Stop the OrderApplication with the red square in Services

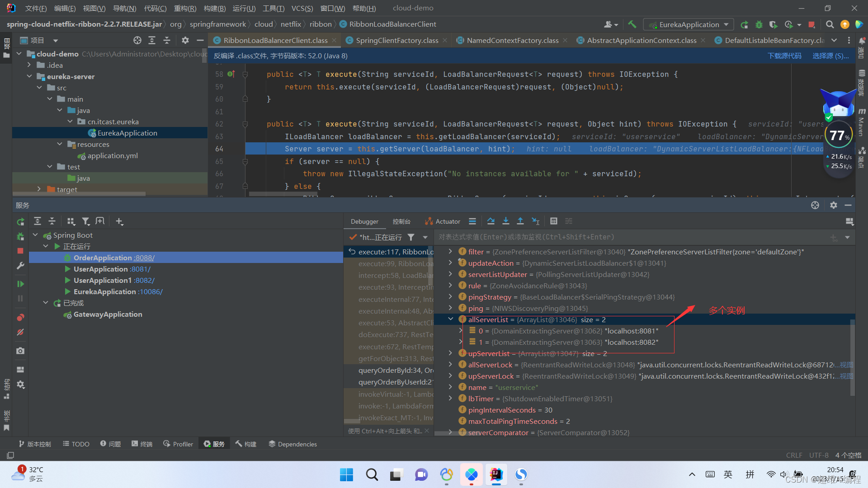[20, 251]
